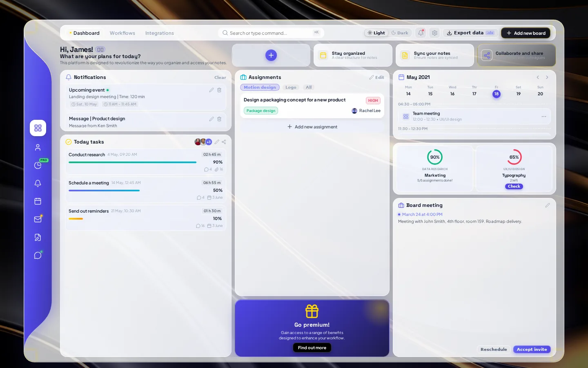Screen dimensions: 588x368
Task: Focus the search or type command field
Action: tap(271, 33)
